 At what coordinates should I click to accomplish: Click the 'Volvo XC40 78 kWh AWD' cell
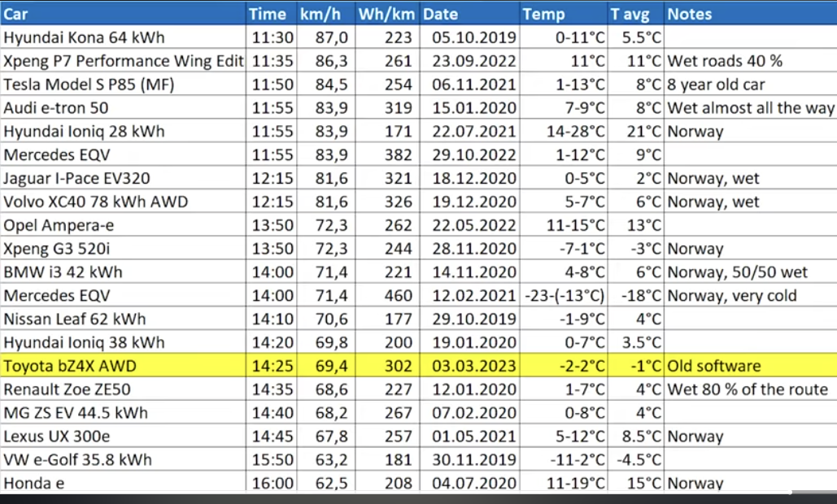(124, 202)
